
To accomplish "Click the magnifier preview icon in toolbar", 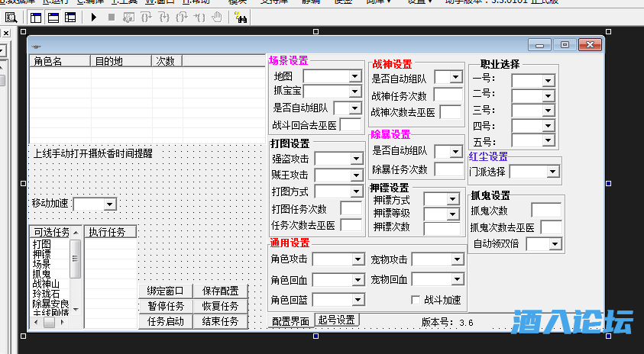I will click(11, 17).
